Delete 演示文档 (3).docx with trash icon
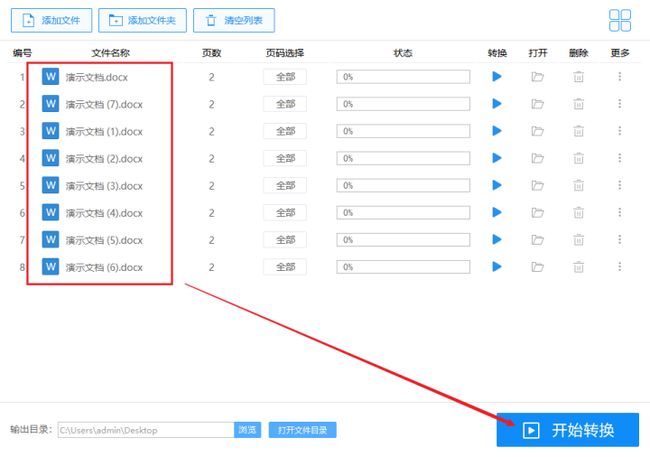Image resolution: width=650 pixels, height=457 pixels. 578,185
